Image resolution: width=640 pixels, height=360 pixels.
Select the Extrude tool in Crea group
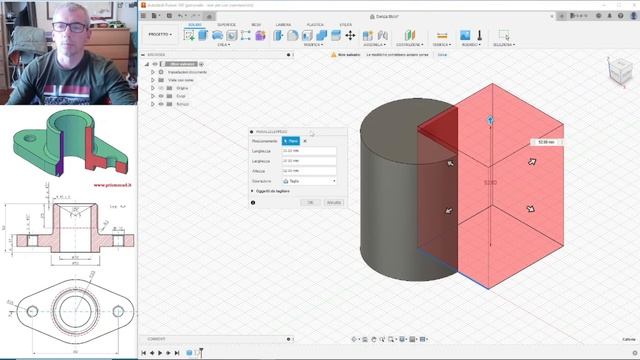[203, 35]
